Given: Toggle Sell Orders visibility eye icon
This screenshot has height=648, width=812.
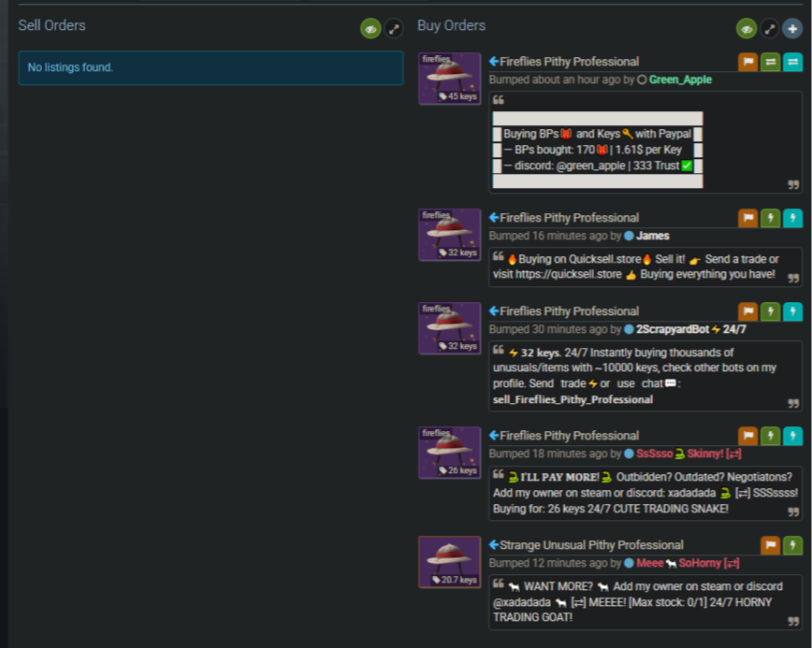Looking at the screenshot, I should 370,29.
